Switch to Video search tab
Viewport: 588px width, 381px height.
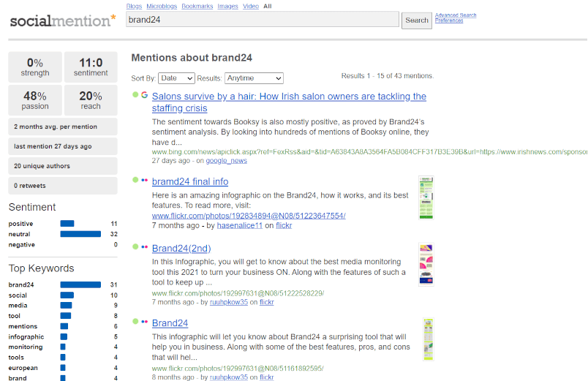point(251,6)
